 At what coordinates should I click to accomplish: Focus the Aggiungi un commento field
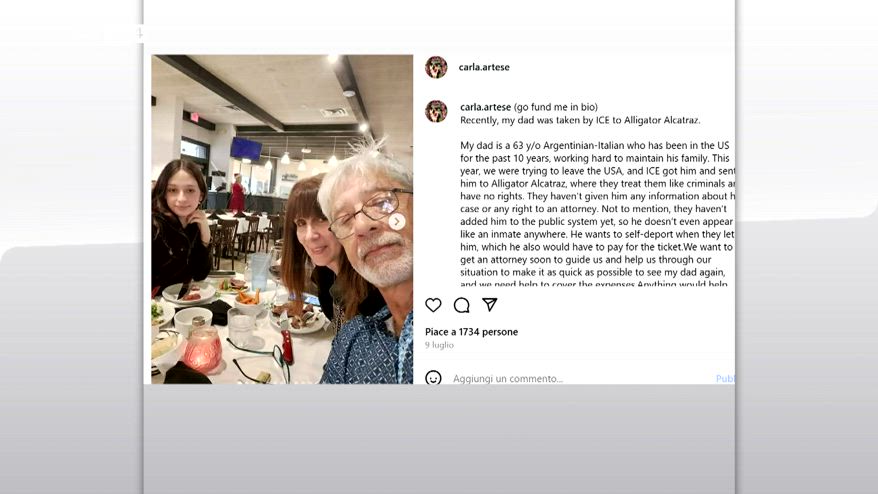pos(580,379)
